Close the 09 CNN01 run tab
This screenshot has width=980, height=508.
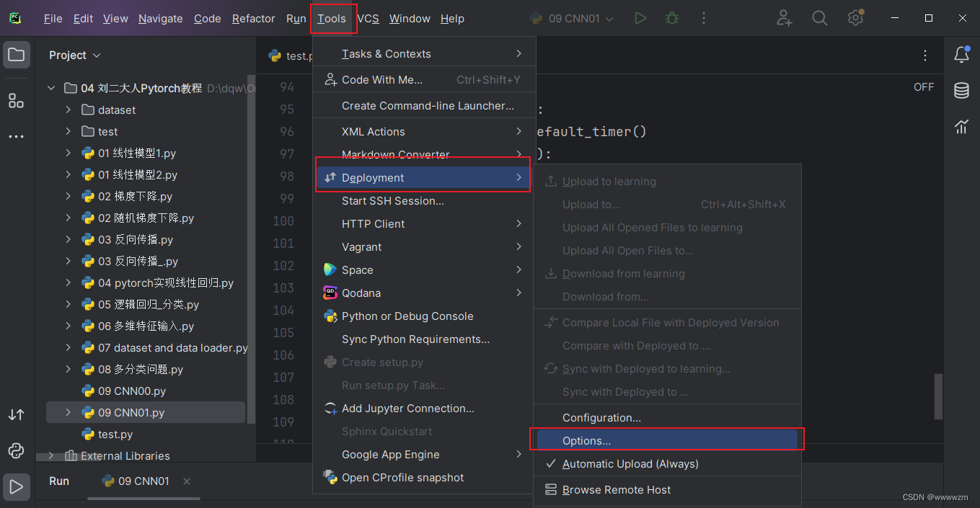click(187, 481)
